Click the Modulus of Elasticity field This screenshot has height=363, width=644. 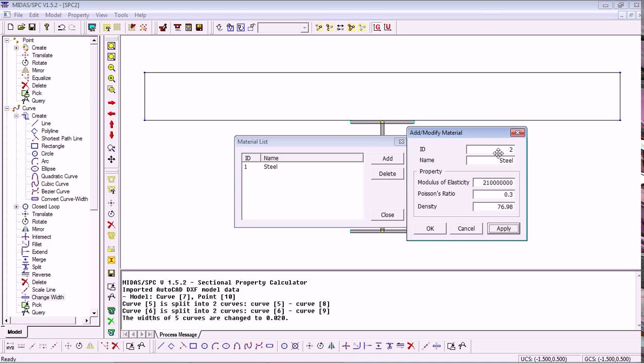point(494,183)
